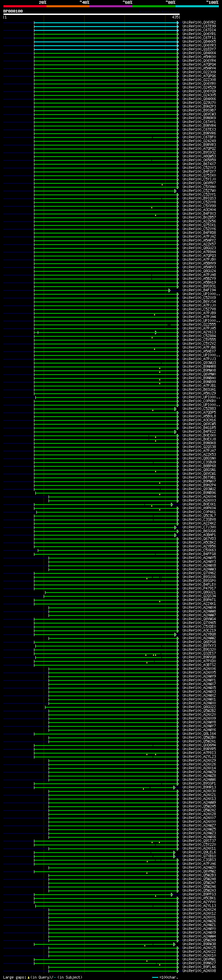This screenshot has width=222, height=980.
Task: Click the green alignment bar for UniRef100_Q06YR1
Action: 106,34
